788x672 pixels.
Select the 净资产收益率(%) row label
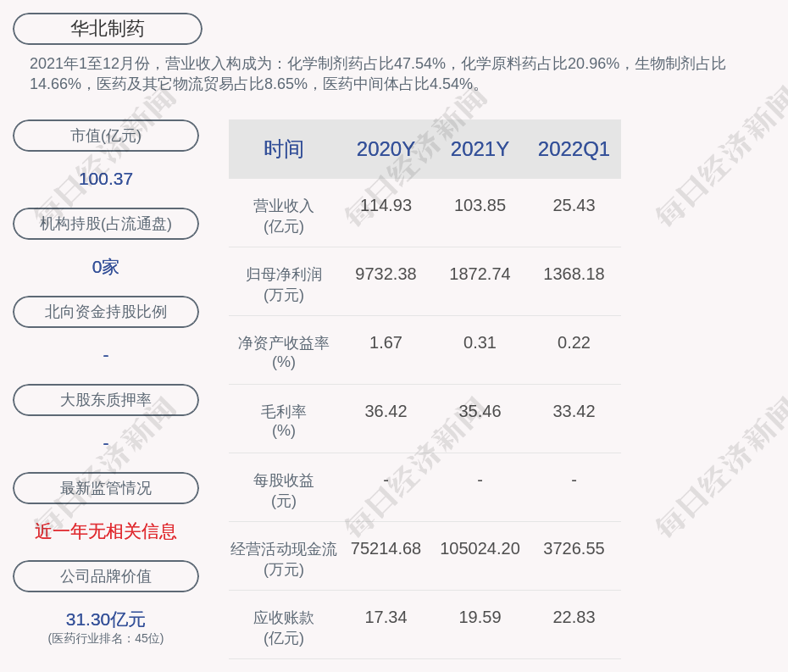click(x=284, y=353)
